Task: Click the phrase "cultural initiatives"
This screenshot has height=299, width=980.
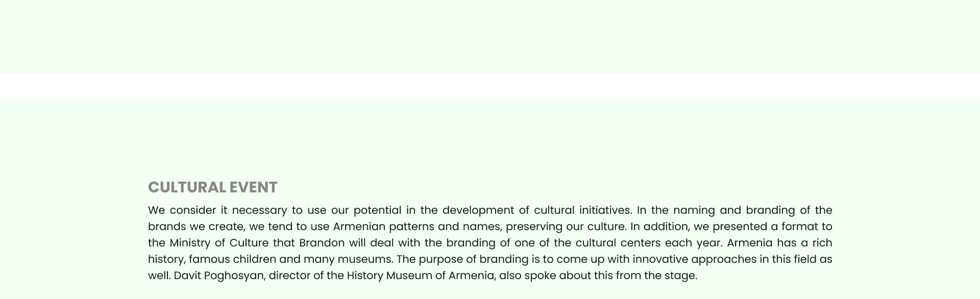Action: pyautogui.click(x=582, y=210)
